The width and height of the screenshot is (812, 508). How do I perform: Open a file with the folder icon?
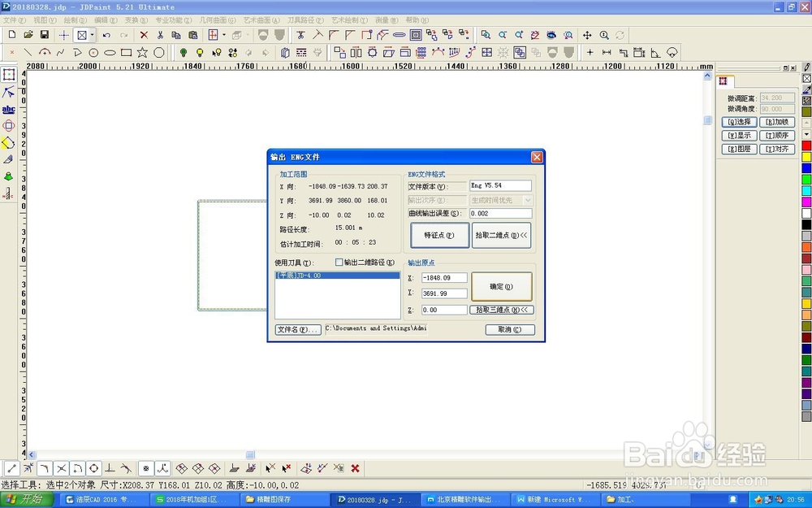tap(28, 35)
